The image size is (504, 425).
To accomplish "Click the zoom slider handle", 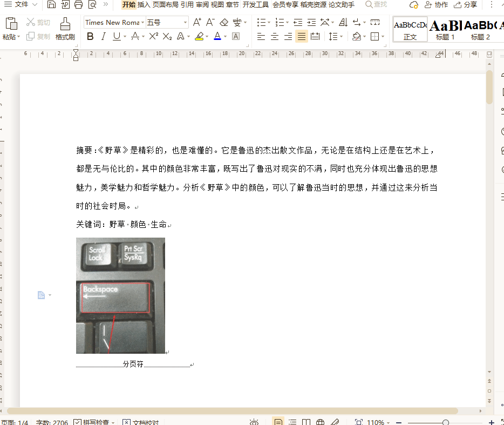I will 445,422.
